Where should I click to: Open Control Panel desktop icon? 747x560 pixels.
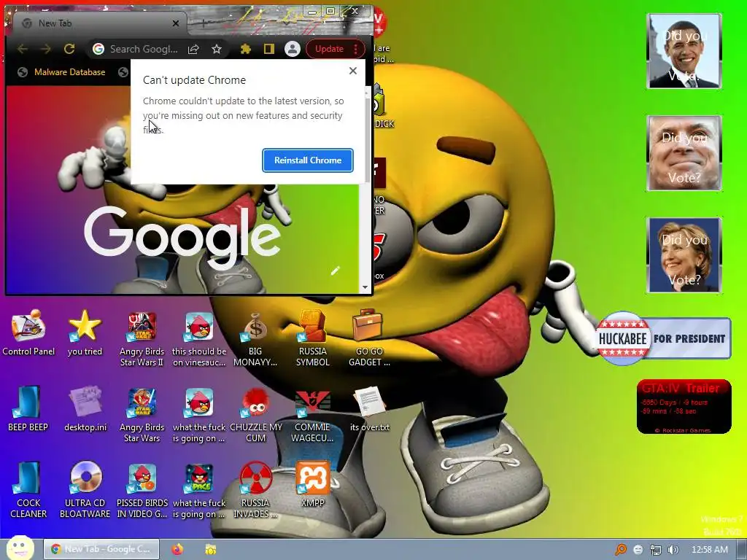click(28, 333)
